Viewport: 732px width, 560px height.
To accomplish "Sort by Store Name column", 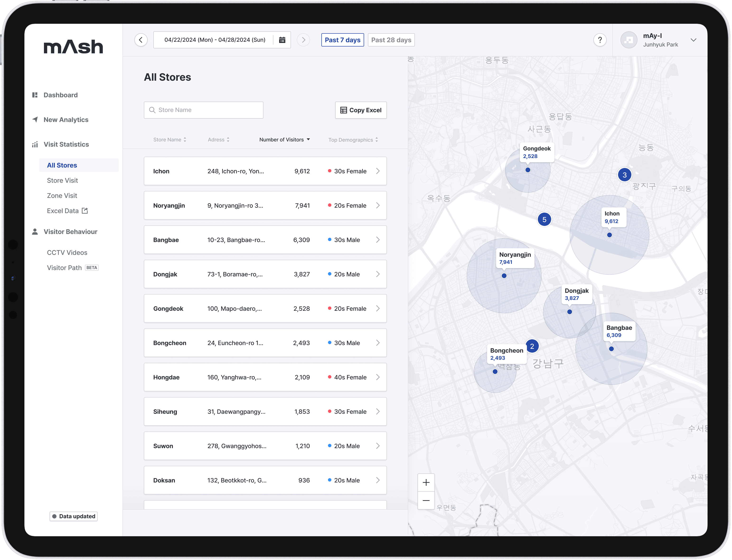I will pyautogui.click(x=170, y=140).
